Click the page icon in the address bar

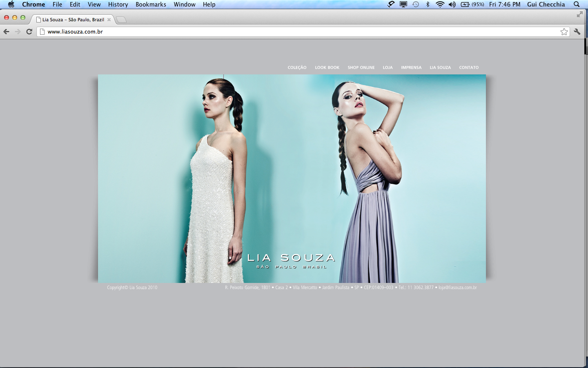tap(42, 31)
